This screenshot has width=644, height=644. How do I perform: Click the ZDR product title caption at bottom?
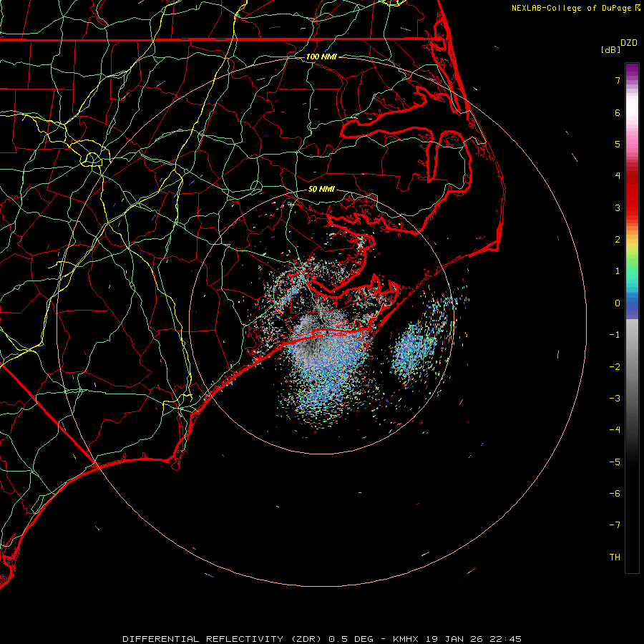click(x=322, y=639)
